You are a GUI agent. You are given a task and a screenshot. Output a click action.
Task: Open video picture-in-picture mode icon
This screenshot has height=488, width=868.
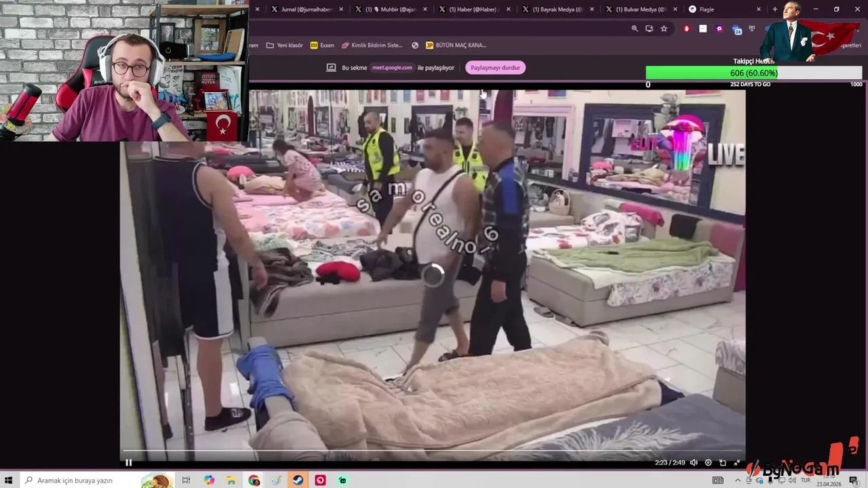(723, 463)
